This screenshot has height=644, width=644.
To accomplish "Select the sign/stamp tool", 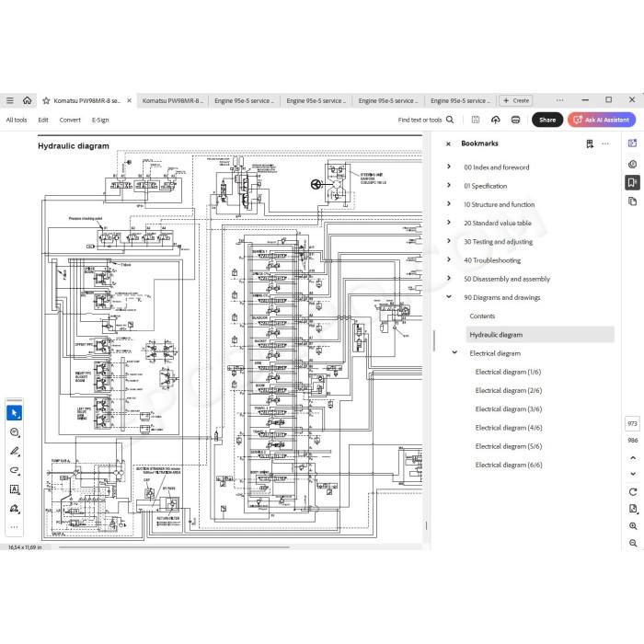I will point(15,509).
